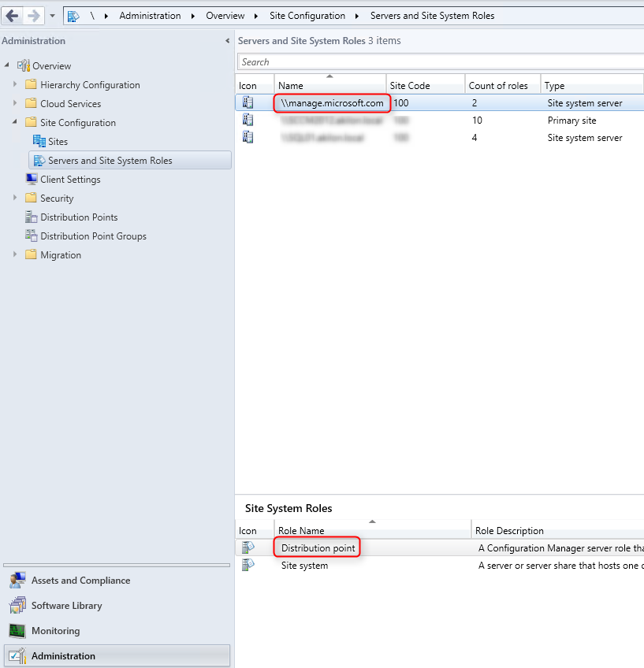Click server icon of manage.microsoft.com row

[x=248, y=102]
